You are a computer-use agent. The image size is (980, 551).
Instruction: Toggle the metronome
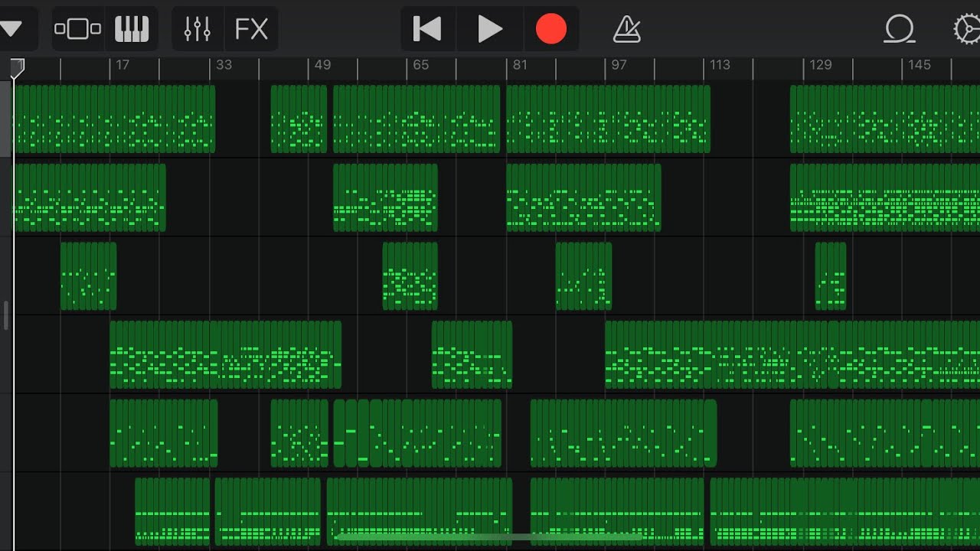(627, 29)
